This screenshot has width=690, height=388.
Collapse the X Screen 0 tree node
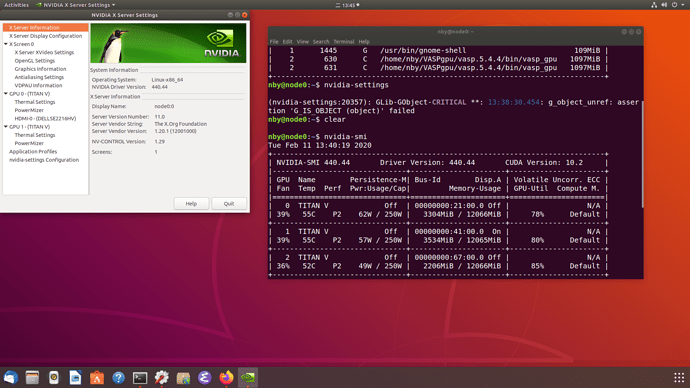6,44
